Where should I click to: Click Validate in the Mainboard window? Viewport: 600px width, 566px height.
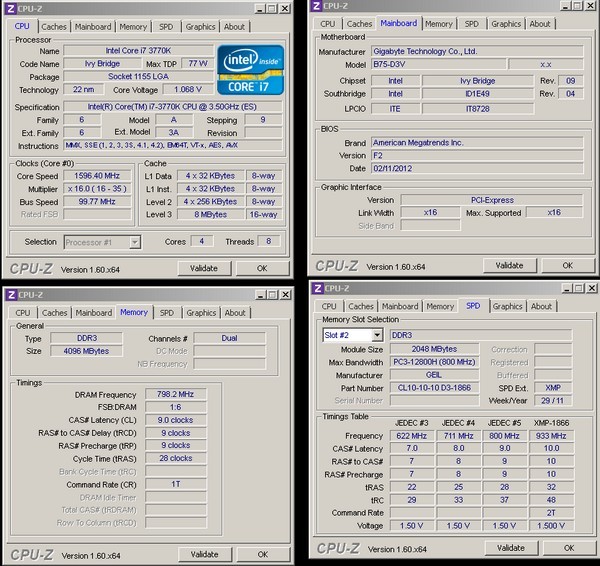click(x=509, y=265)
